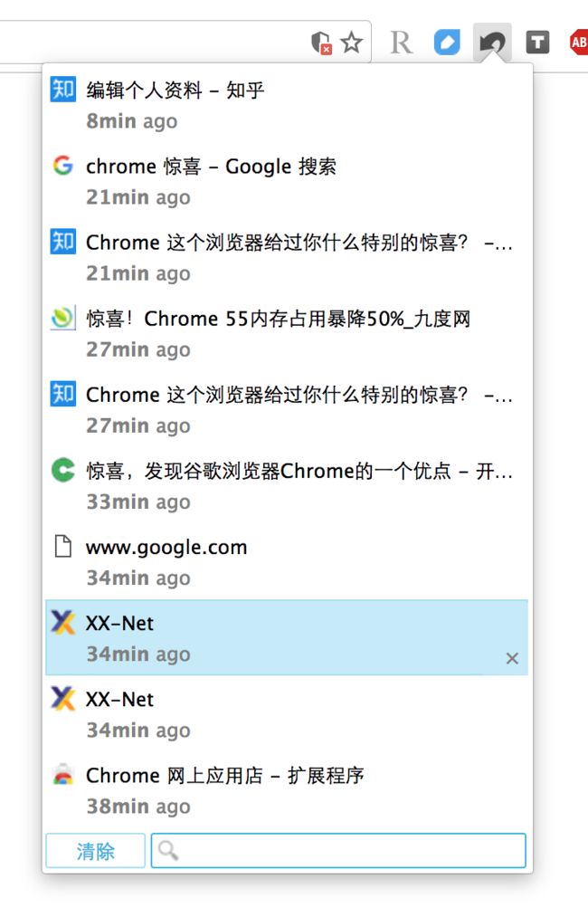Viewport: 588px width, 917px height.
Task: Click the red AdBlock extension icon
Action: coord(579,43)
